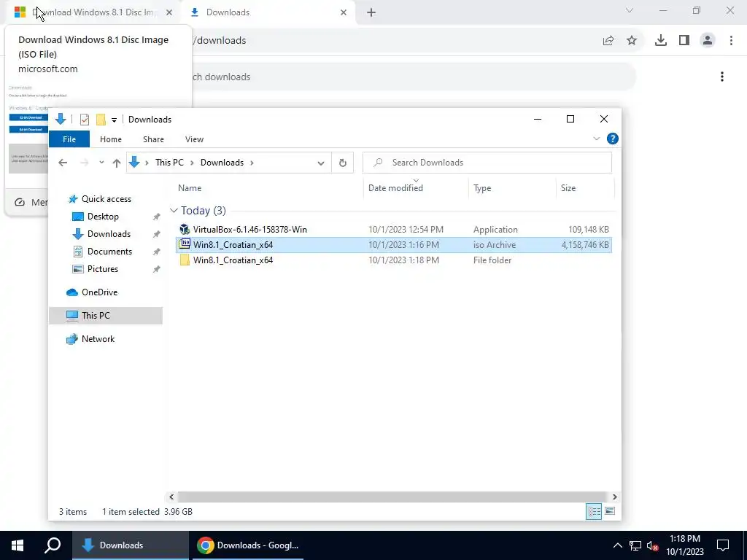747x560 pixels.
Task: Sort files by Name column header
Action: coord(190,188)
